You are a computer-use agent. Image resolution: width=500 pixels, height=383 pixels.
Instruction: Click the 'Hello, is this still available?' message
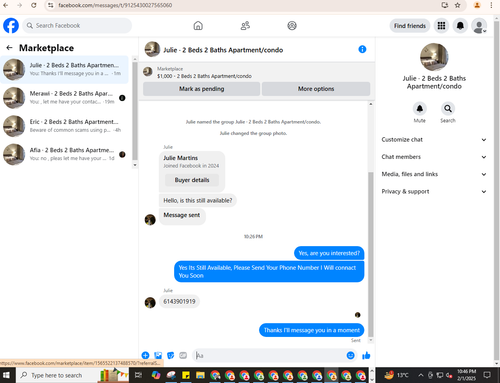click(x=198, y=201)
